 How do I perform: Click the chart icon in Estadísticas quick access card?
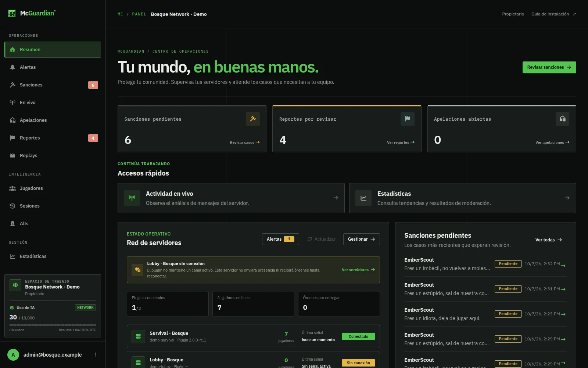click(x=363, y=198)
